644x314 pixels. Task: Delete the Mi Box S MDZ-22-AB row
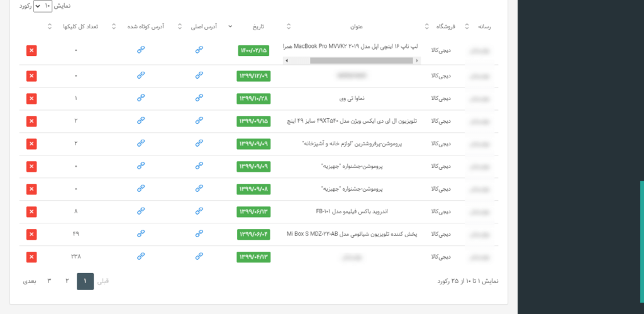coord(31,234)
